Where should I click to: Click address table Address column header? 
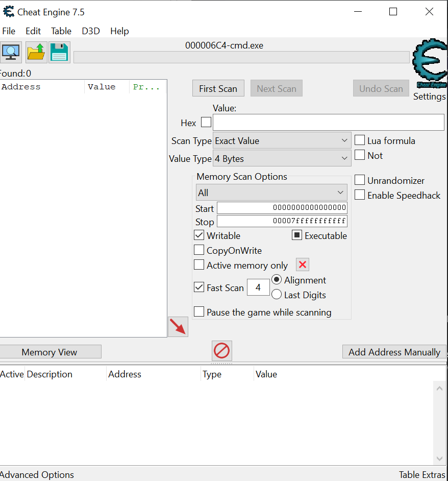[153, 374]
